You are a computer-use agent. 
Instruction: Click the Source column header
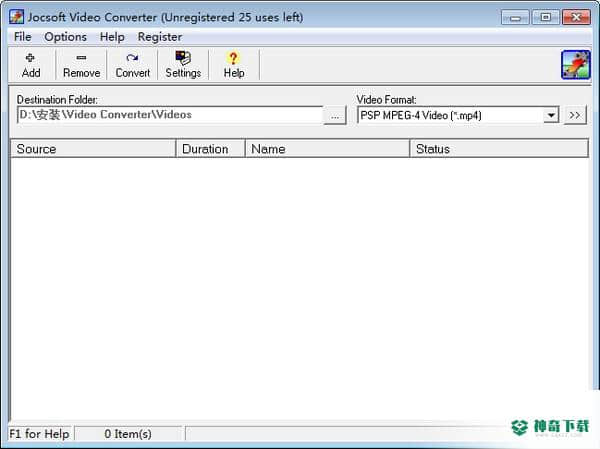point(93,149)
